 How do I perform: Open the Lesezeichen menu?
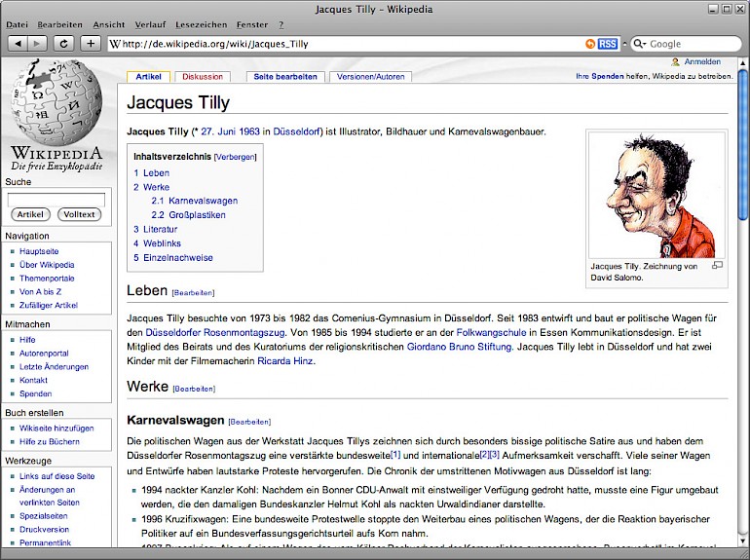pyautogui.click(x=201, y=25)
